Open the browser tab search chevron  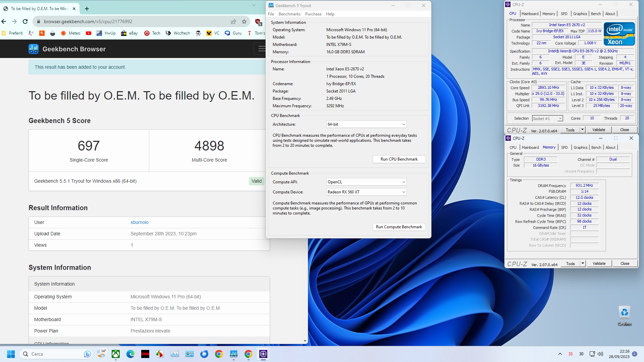[x=254, y=5]
